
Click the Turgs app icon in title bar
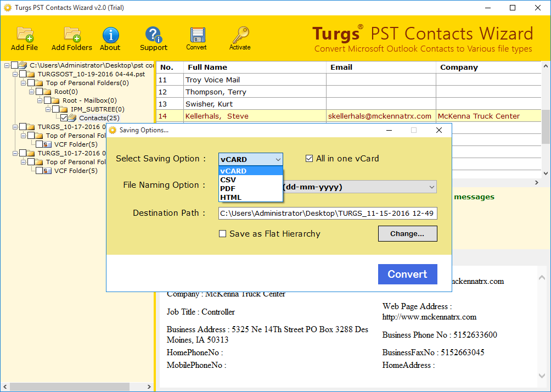tap(7, 7)
